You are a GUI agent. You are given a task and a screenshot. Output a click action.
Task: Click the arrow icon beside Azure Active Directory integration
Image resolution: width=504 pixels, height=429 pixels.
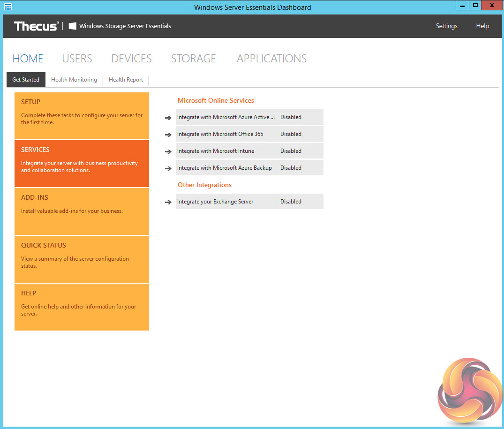[x=168, y=118]
